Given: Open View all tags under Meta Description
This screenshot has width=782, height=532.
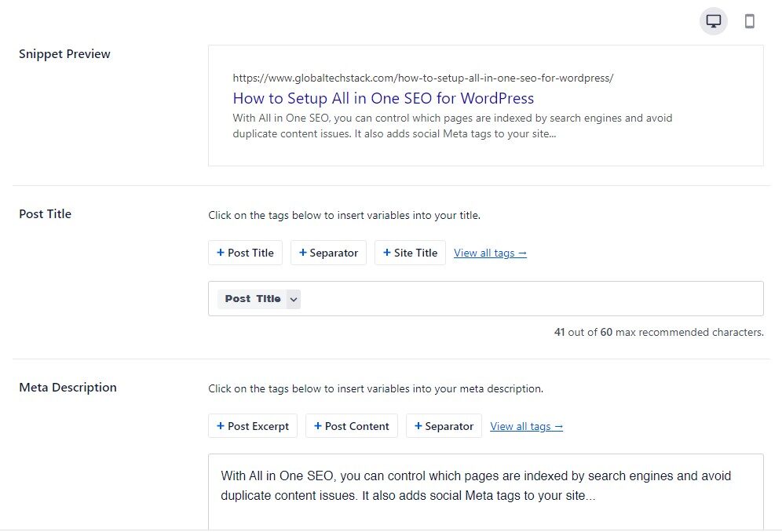Looking at the screenshot, I should [x=526, y=426].
